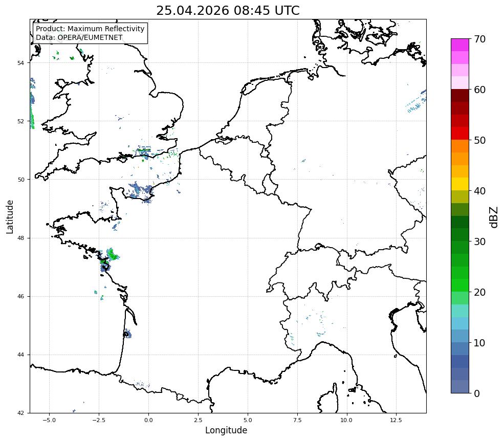Click the 0.0 longitude tick label

148,420
